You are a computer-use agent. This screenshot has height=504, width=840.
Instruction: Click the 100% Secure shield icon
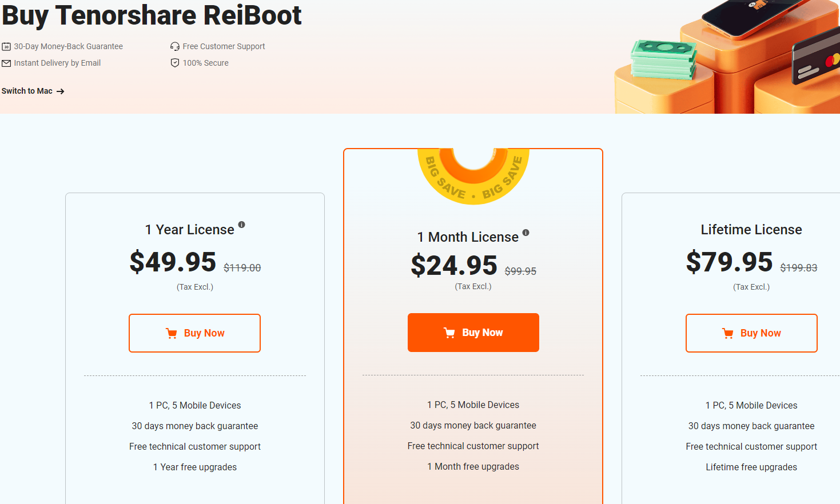(175, 63)
